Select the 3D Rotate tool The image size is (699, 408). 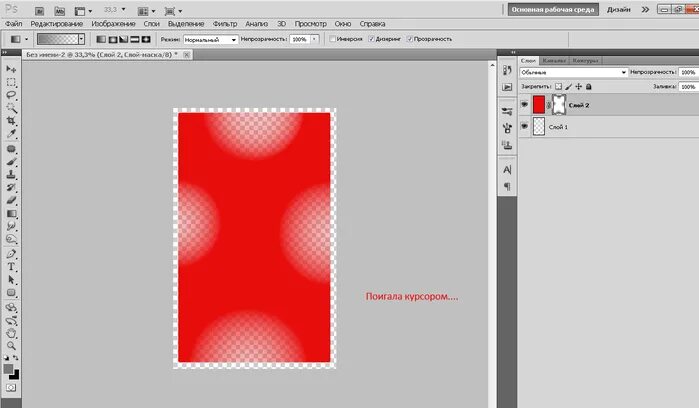click(x=11, y=308)
